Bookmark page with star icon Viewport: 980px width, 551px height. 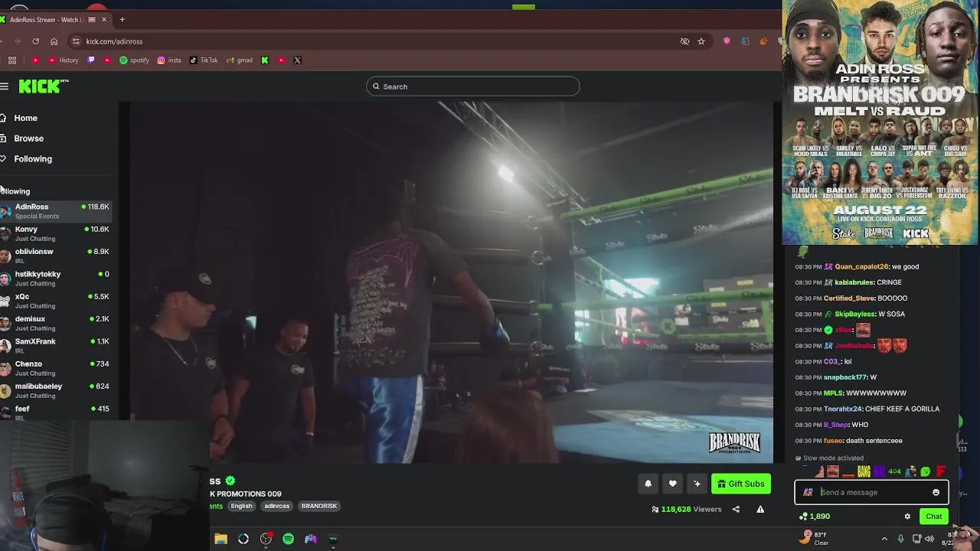coord(701,41)
